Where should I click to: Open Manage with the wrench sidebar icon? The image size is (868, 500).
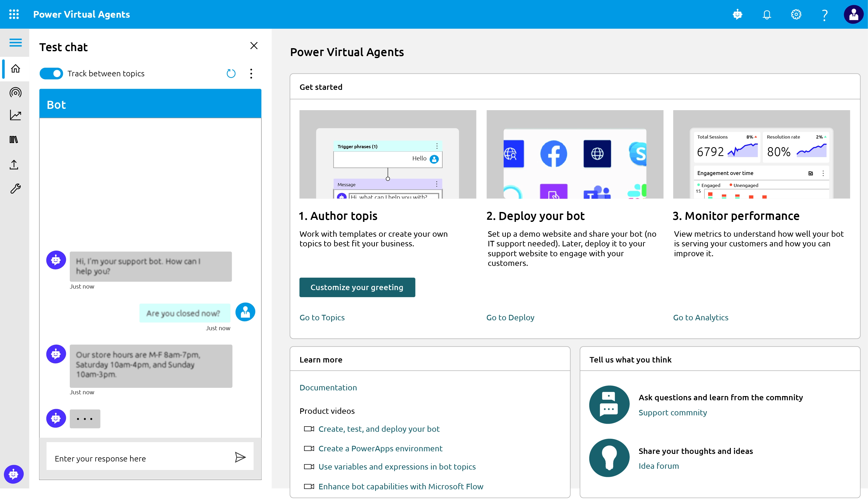[15, 189]
